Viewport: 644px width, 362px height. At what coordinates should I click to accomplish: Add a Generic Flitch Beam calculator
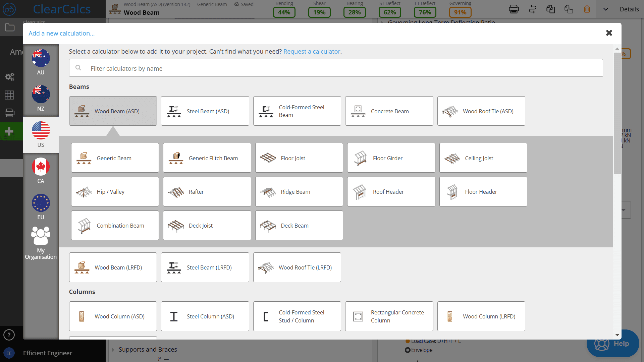tap(207, 158)
